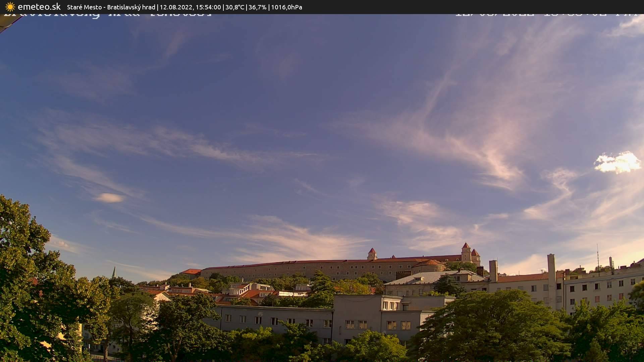Click the humidity value 36,7%
The height and width of the screenshot is (362, 644).
[x=258, y=7]
